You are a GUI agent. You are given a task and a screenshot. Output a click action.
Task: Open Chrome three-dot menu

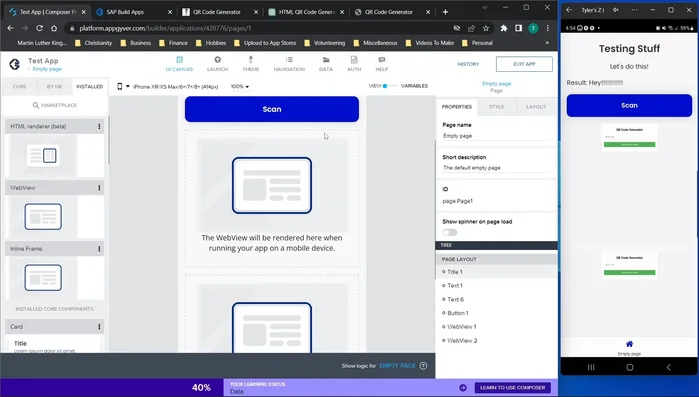pyautogui.click(x=548, y=28)
